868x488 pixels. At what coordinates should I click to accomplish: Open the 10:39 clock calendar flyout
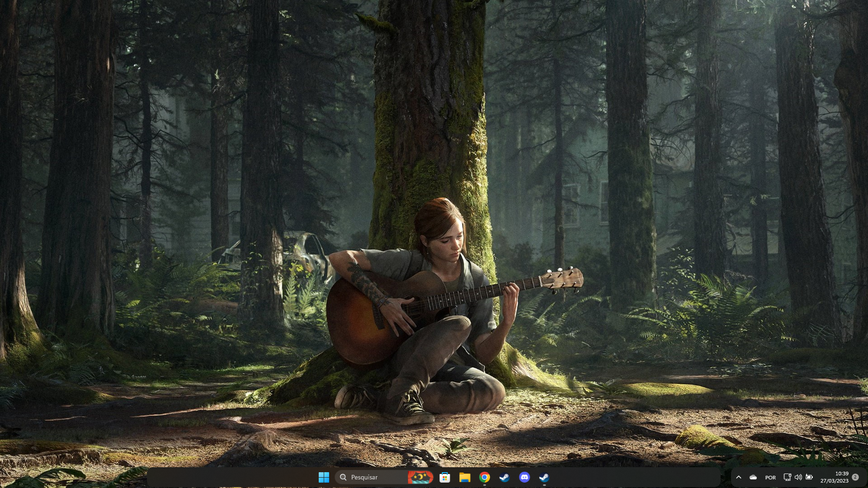tap(842, 474)
